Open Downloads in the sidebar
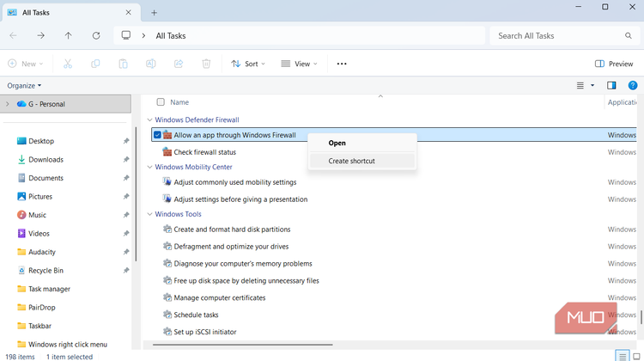644x361 pixels. pyautogui.click(x=46, y=160)
